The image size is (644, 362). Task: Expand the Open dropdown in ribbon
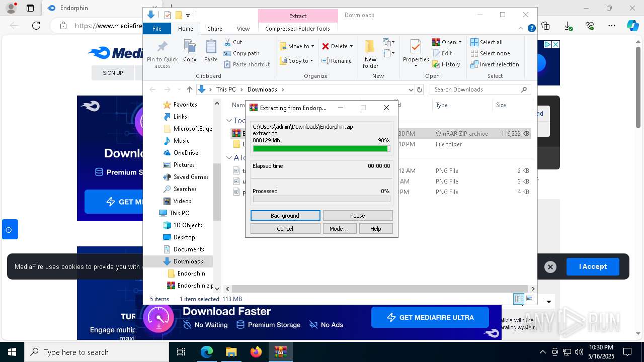(x=460, y=42)
